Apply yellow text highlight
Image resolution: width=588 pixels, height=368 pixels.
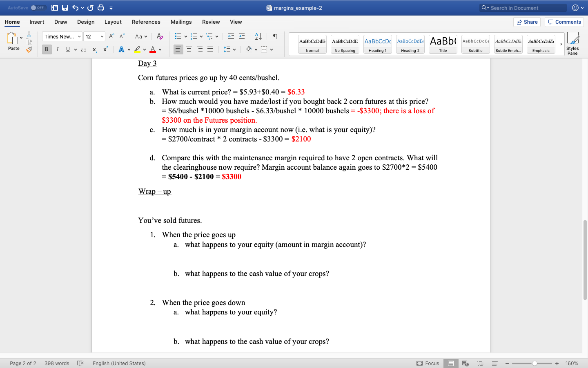pyautogui.click(x=138, y=49)
